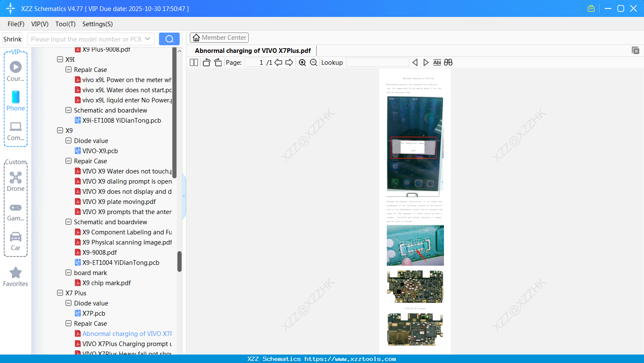Collapse the side panel using the divider handle

pos(184,195)
